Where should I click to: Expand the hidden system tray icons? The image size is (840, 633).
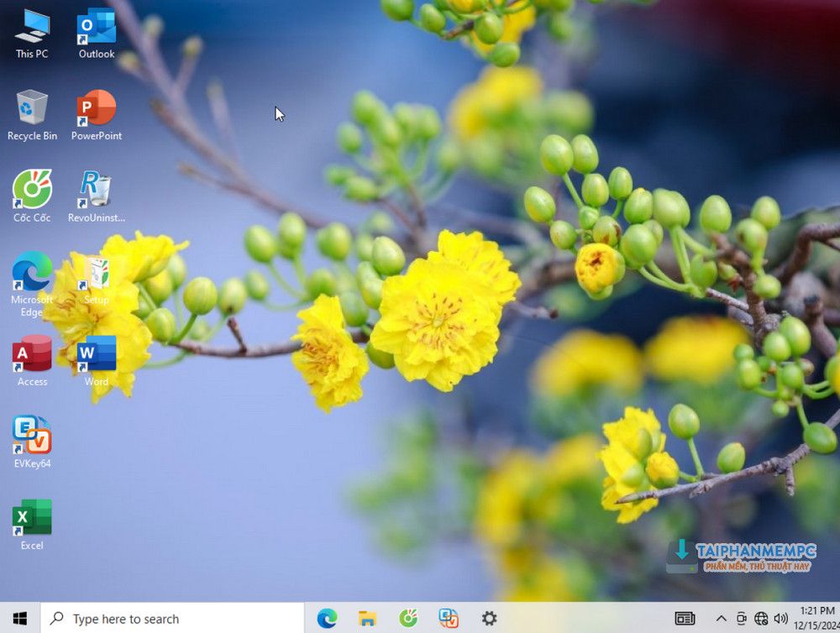721,619
